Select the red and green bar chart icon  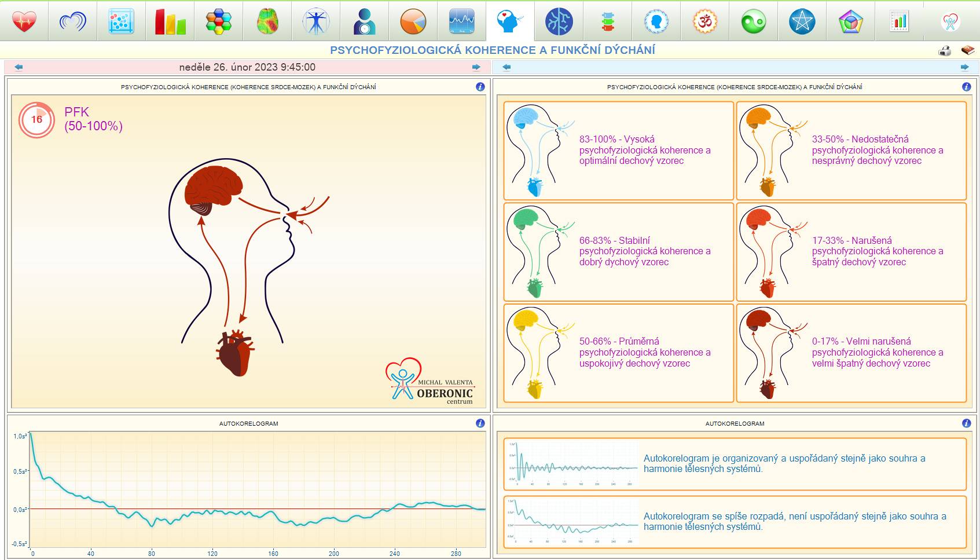click(170, 21)
